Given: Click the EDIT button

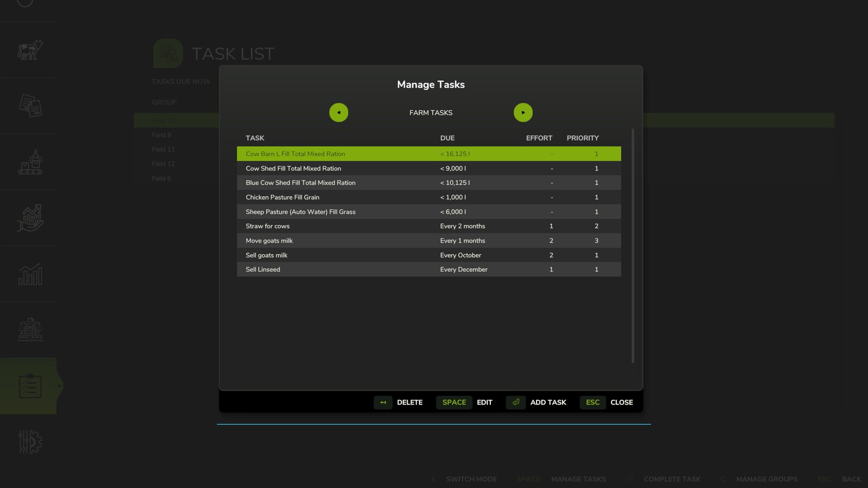Looking at the screenshot, I should coord(484,402).
